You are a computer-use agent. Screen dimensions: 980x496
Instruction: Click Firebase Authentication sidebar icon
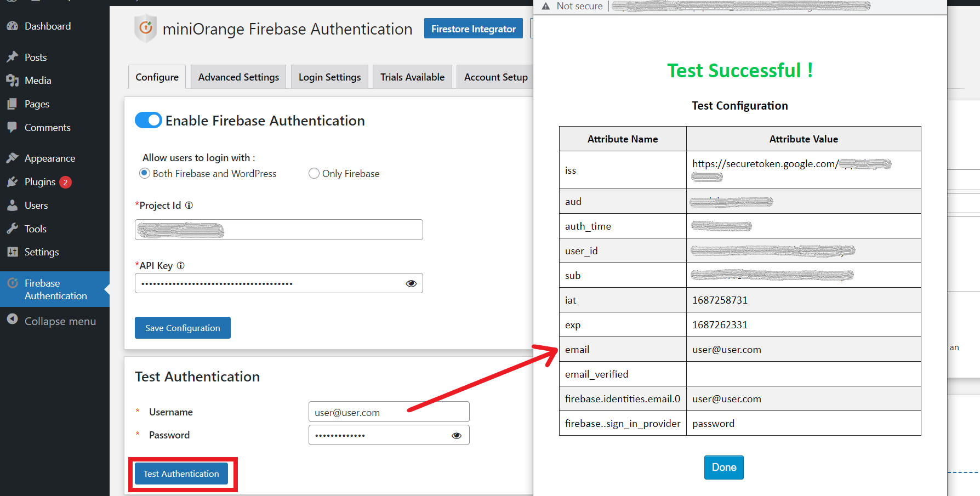tap(12, 283)
